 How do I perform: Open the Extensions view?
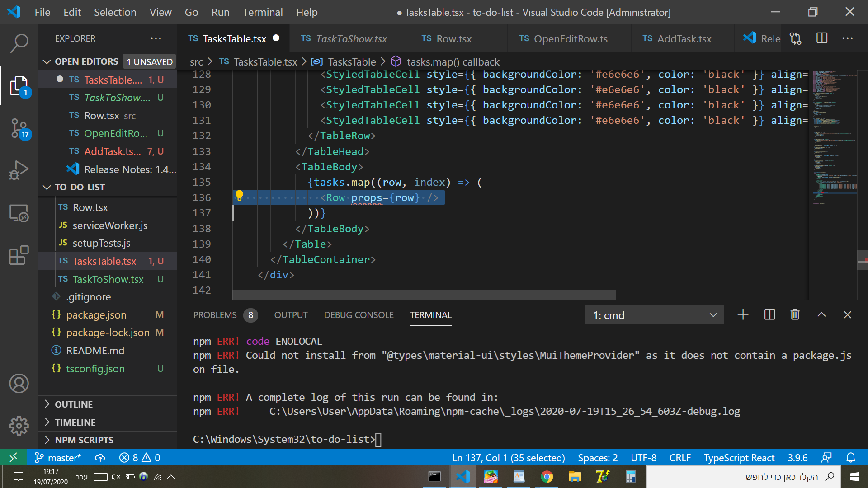(x=19, y=255)
